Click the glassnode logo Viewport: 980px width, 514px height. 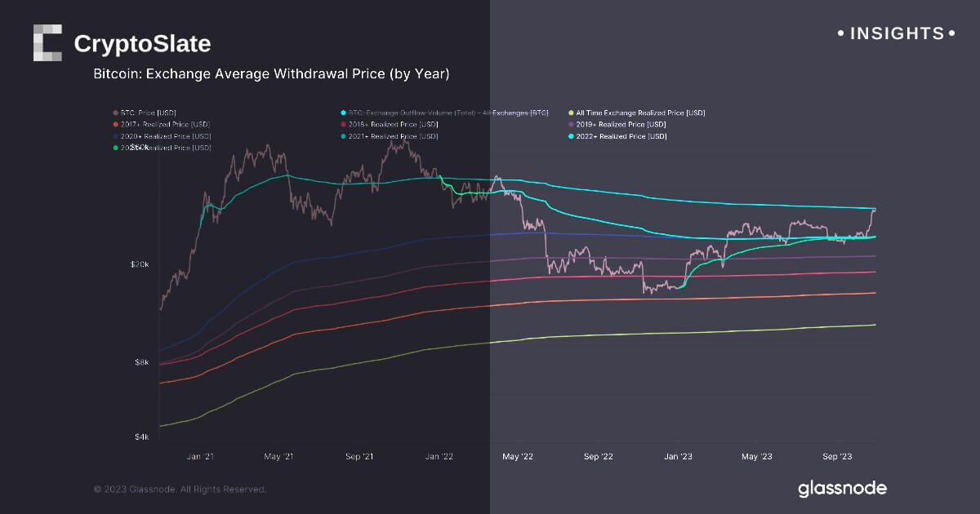click(x=842, y=489)
